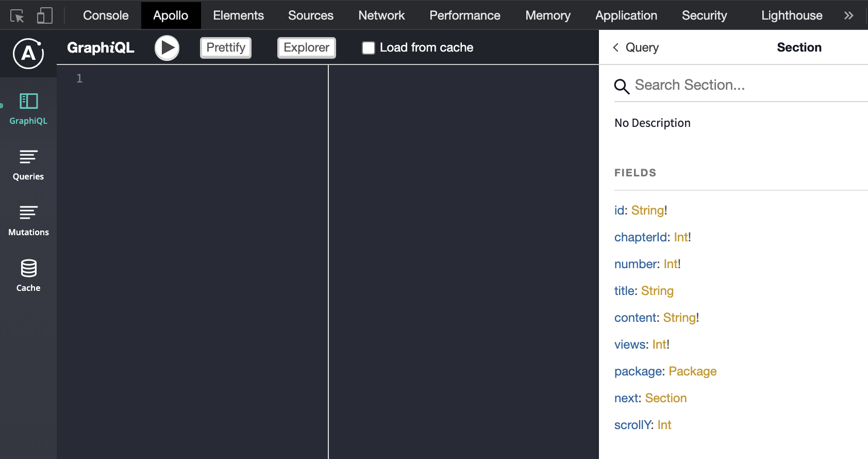Run the query with the play button
868x459 pixels.
167,48
